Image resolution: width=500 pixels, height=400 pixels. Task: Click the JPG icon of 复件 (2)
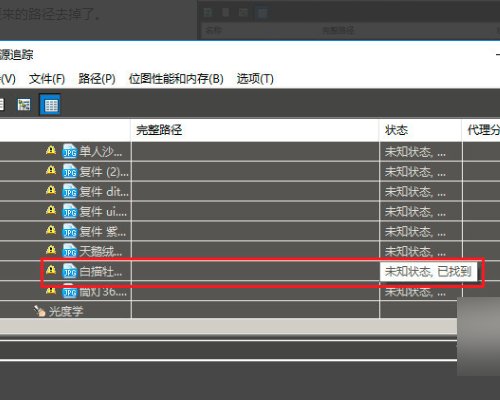(70, 171)
